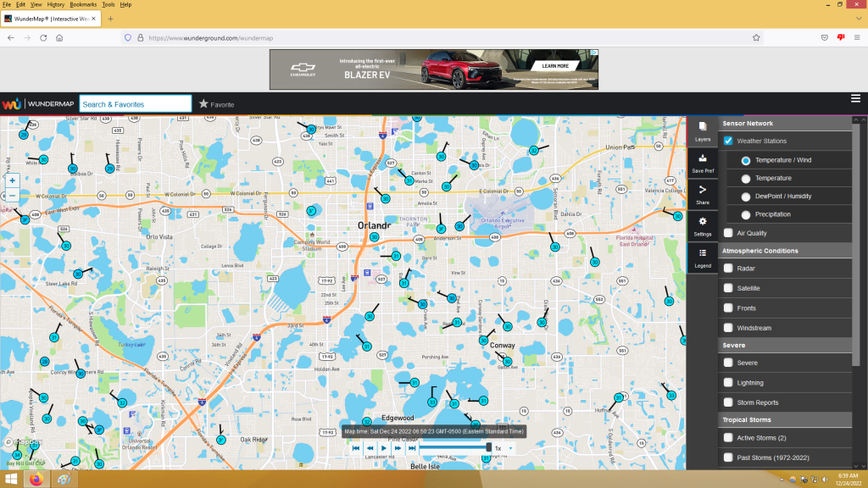Click the Search & Favorites input field
The height and width of the screenshot is (488, 868).
136,104
